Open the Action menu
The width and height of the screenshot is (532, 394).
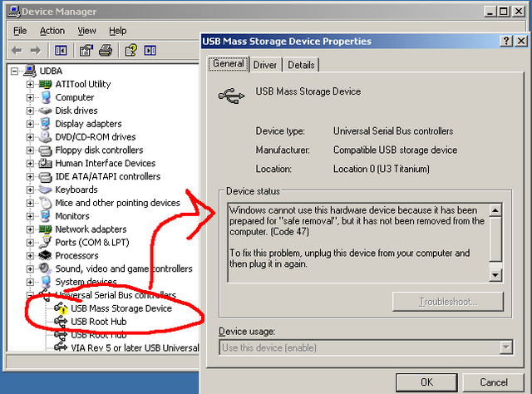point(52,31)
